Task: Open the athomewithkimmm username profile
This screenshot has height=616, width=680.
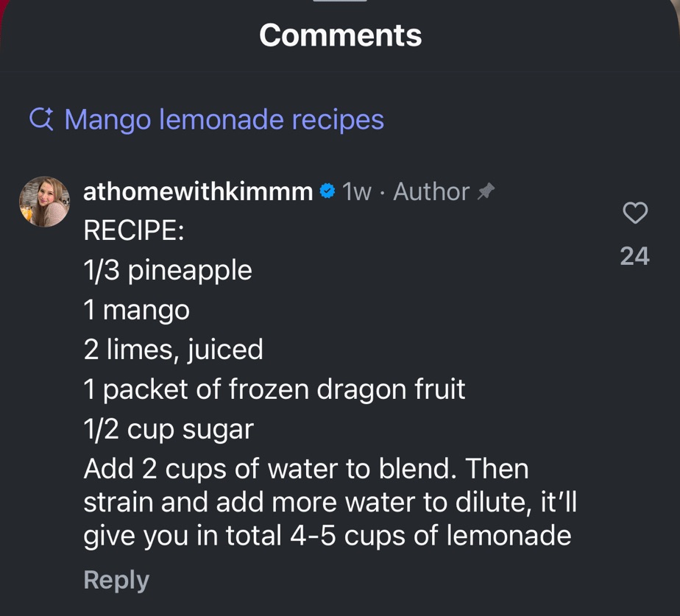Action: coord(198,191)
